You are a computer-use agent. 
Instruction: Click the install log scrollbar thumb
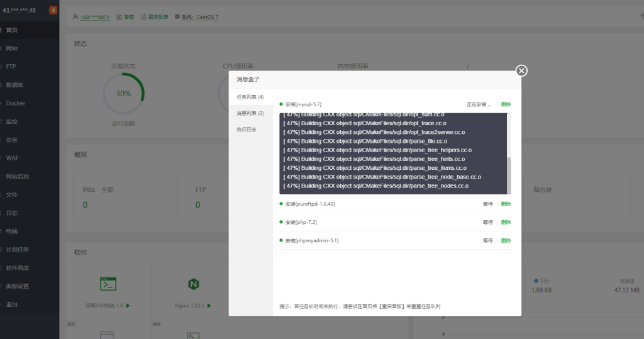509,175
